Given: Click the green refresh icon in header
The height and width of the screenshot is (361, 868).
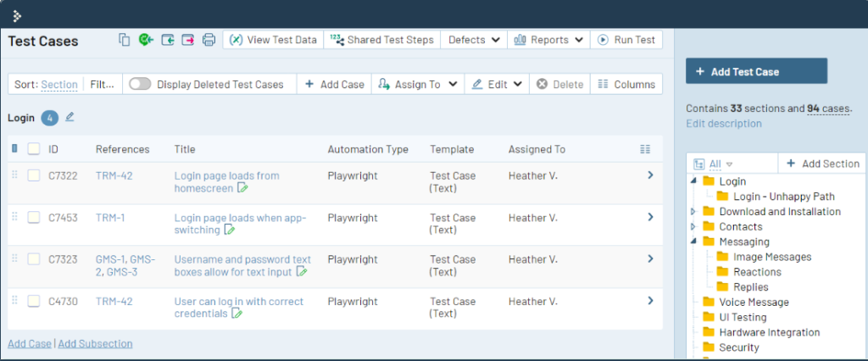Looking at the screenshot, I should 146,40.
